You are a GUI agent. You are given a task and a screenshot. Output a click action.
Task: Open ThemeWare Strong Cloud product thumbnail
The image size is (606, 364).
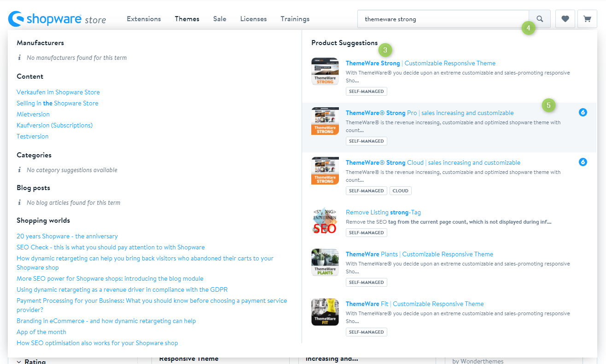[325, 171]
